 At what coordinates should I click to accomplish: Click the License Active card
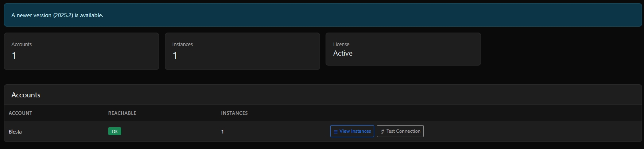403,49
